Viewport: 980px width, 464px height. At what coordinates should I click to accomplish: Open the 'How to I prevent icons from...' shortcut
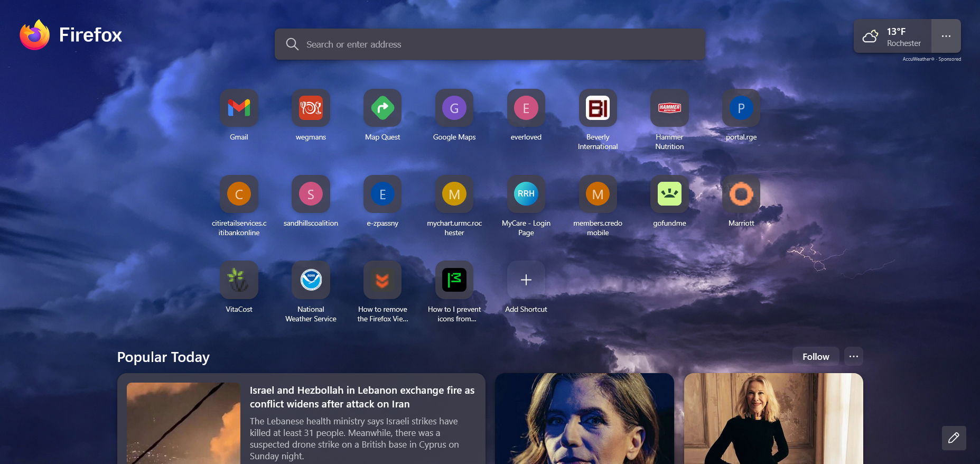[454, 280]
